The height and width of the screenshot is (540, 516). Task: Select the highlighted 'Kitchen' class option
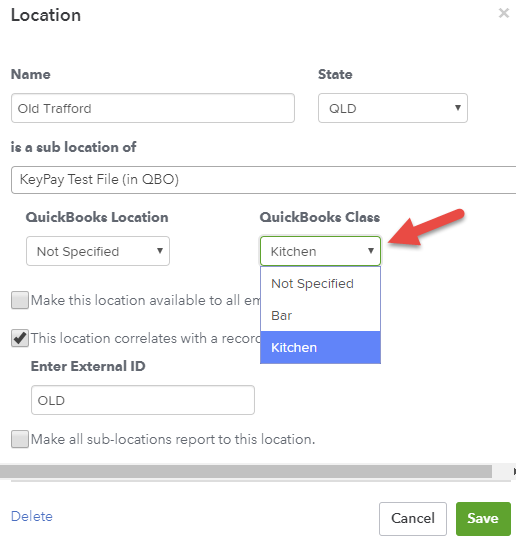[320, 347]
